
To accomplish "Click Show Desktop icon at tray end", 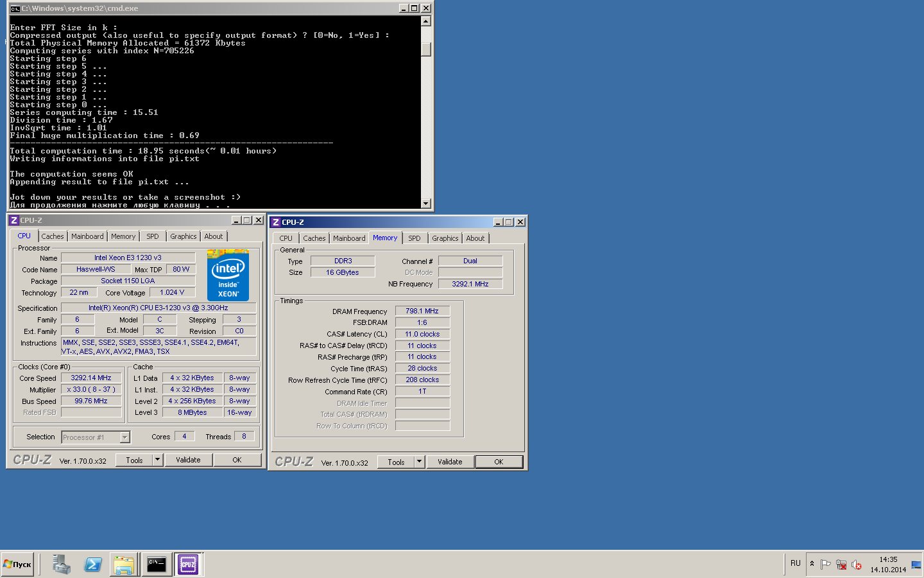I will tap(916, 565).
